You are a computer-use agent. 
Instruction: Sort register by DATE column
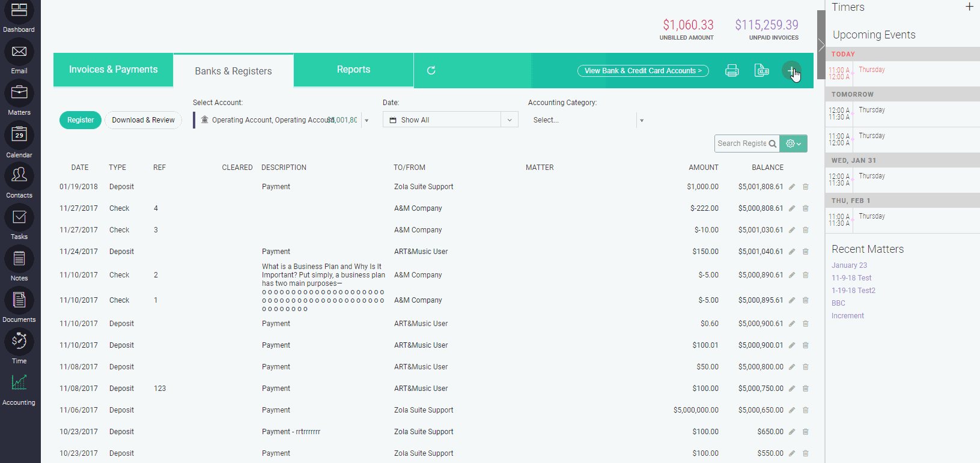pos(80,168)
